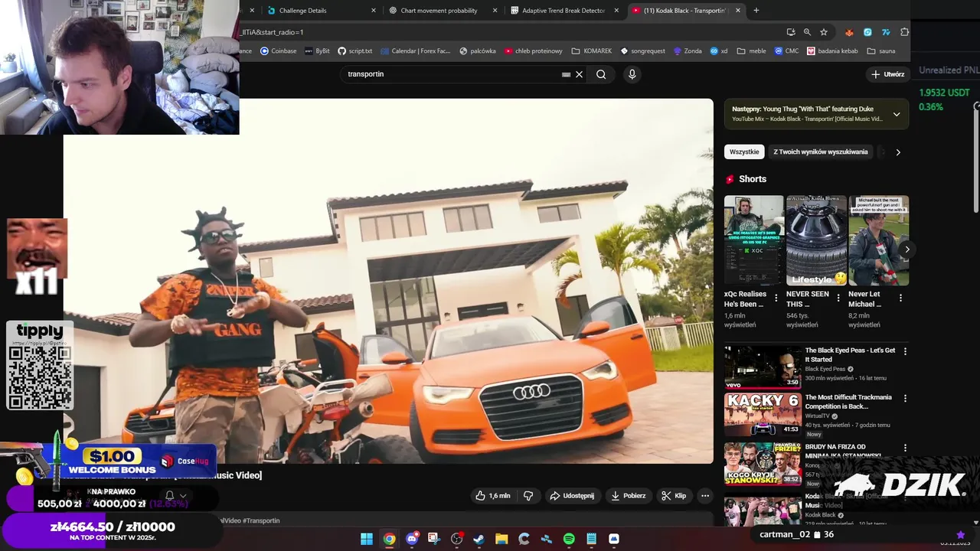Viewport: 980px width, 551px height.
Task: Switch to Chart movement probability tab
Action: pos(443,10)
